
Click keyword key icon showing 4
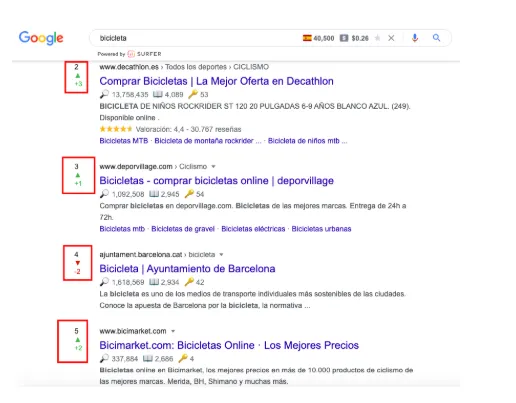(x=183, y=359)
